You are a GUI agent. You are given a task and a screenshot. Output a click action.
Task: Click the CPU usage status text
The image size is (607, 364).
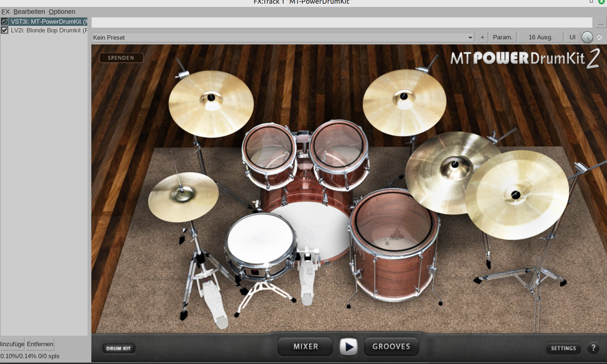(x=30, y=356)
